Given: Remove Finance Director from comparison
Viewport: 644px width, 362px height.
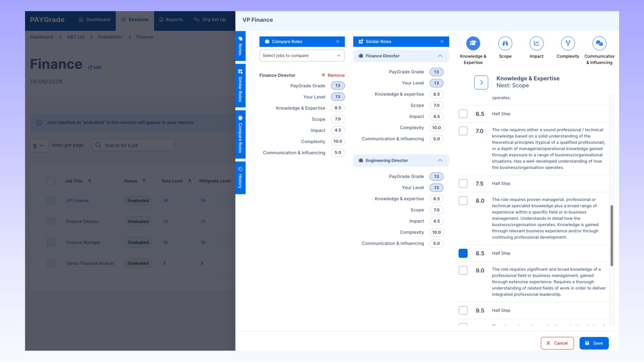Looking at the screenshot, I should [333, 75].
